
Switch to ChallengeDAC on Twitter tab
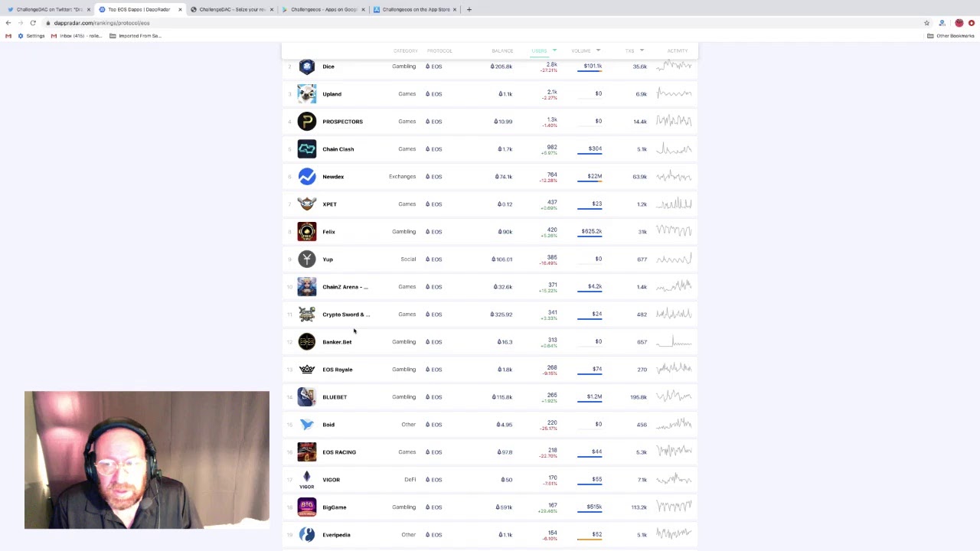[47, 9]
